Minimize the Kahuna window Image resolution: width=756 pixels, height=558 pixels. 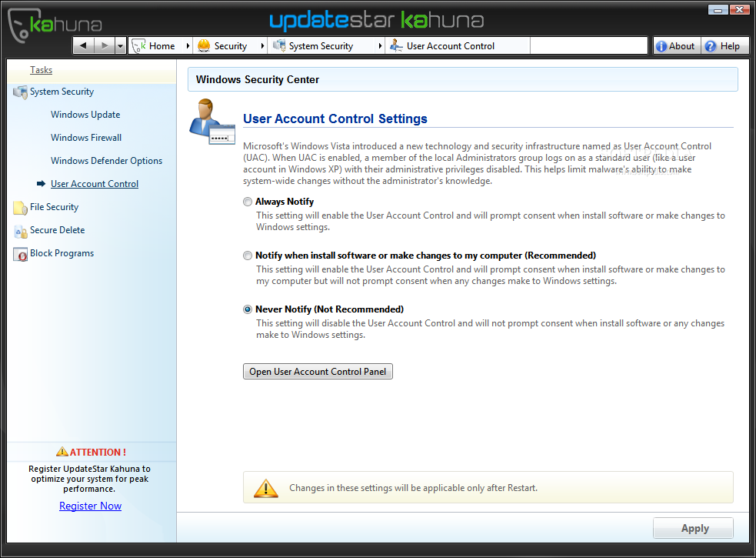(718, 10)
